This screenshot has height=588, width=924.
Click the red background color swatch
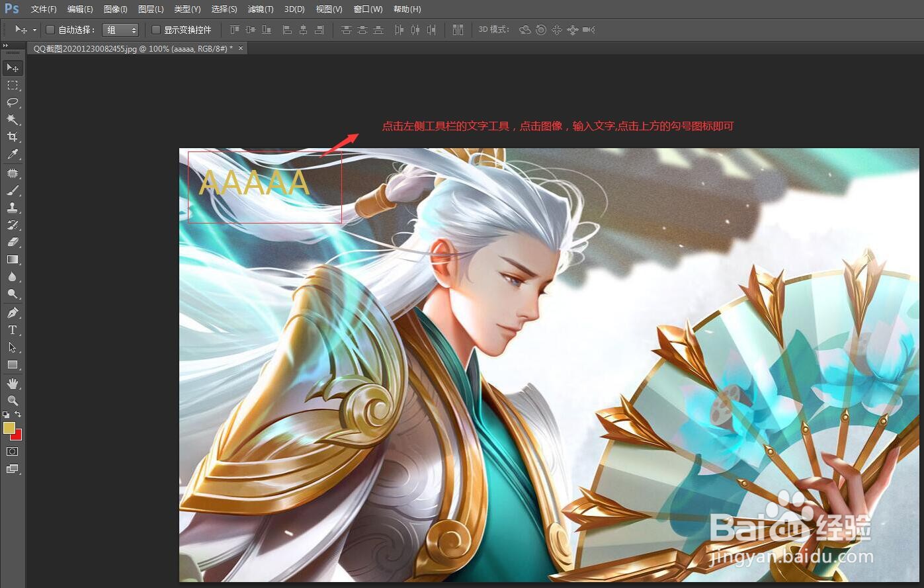tap(18, 436)
